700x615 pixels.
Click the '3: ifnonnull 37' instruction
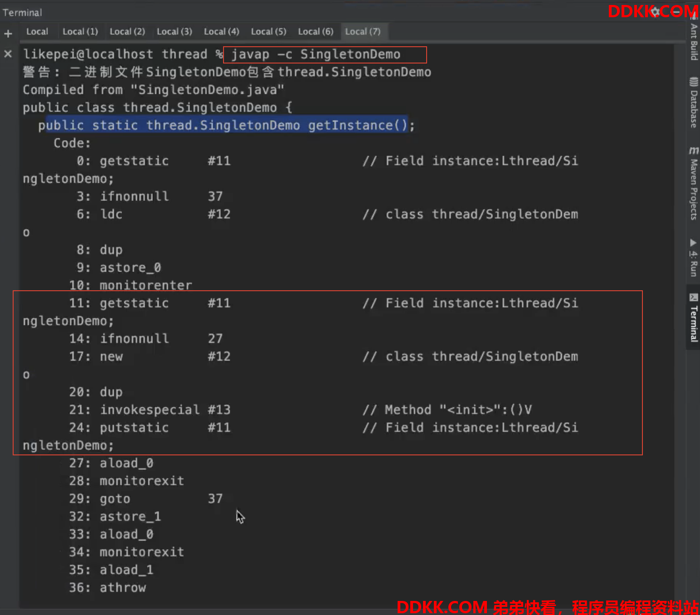pos(150,196)
